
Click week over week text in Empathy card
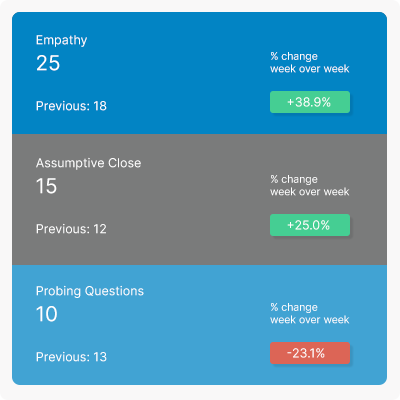click(x=310, y=69)
